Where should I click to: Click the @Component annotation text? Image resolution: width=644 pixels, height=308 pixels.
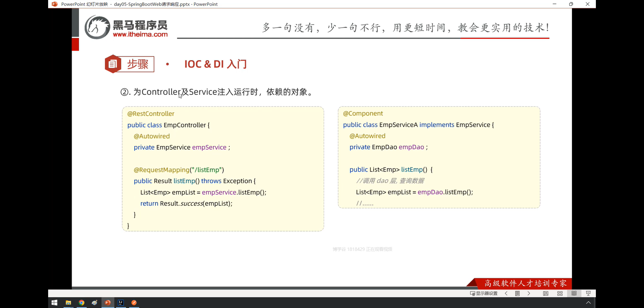tap(363, 114)
